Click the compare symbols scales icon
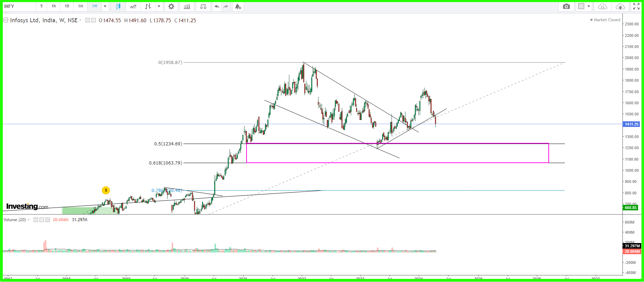The height and width of the screenshot is (282, 644). point(203,6)
